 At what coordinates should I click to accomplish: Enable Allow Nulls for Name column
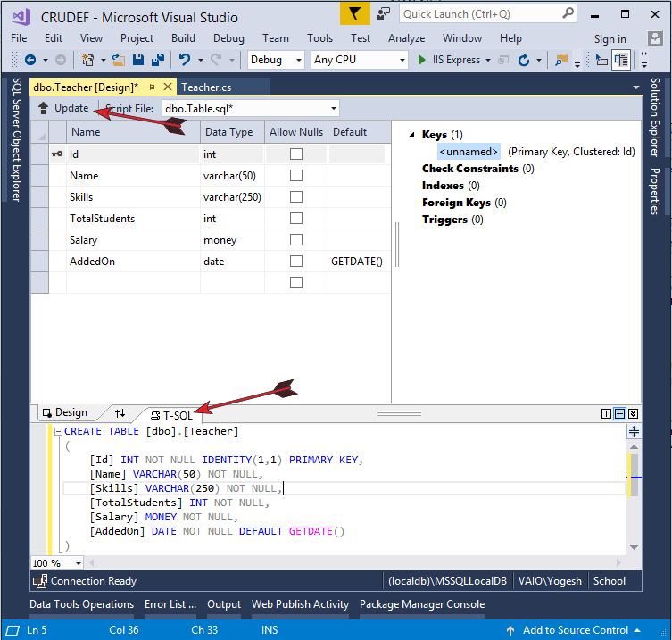(x=296, y=176)
